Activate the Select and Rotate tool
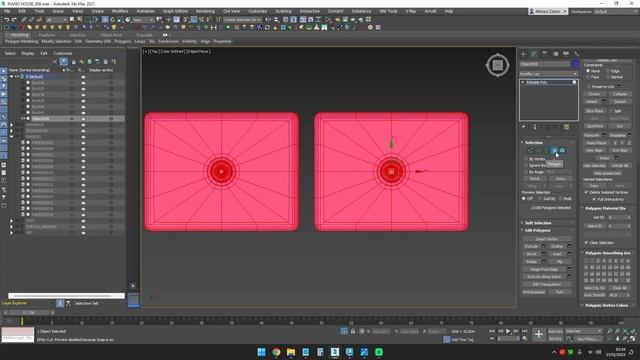640x360 pixels. 113,20
